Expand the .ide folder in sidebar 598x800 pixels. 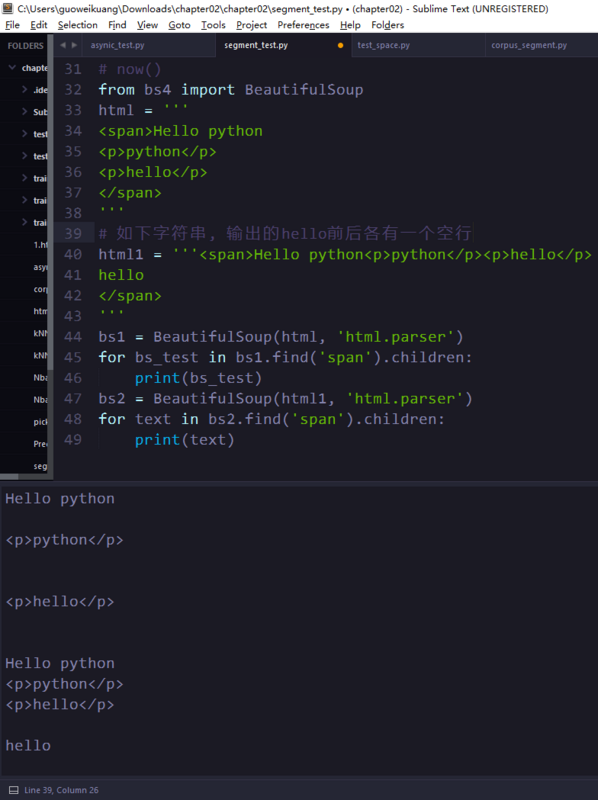point(24,89)
